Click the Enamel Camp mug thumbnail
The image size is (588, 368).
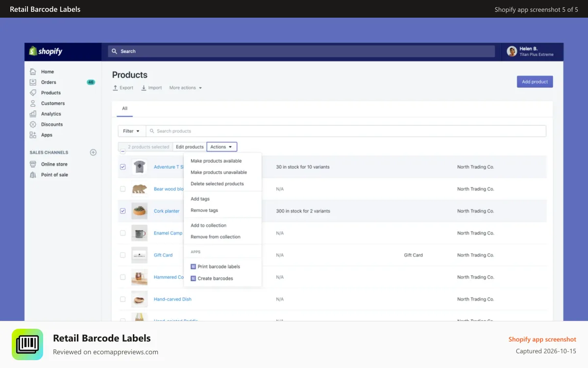point(140,233)
